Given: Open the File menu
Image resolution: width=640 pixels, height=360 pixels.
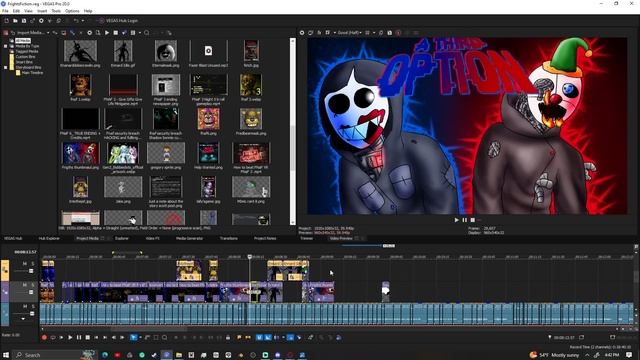Looking at the screenshot, I should (x=5, y=11).
